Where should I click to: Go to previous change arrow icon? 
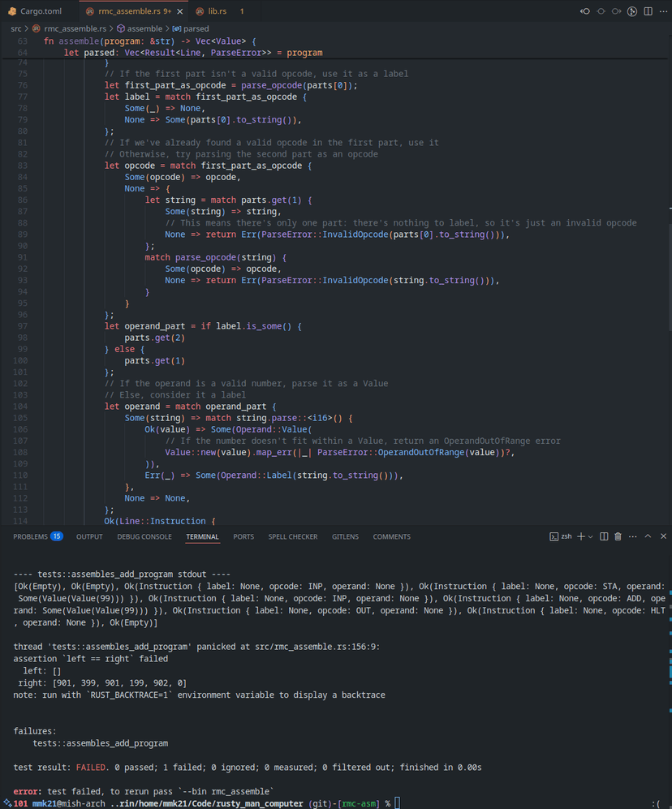pyautogui.click(x=584, y=11)
